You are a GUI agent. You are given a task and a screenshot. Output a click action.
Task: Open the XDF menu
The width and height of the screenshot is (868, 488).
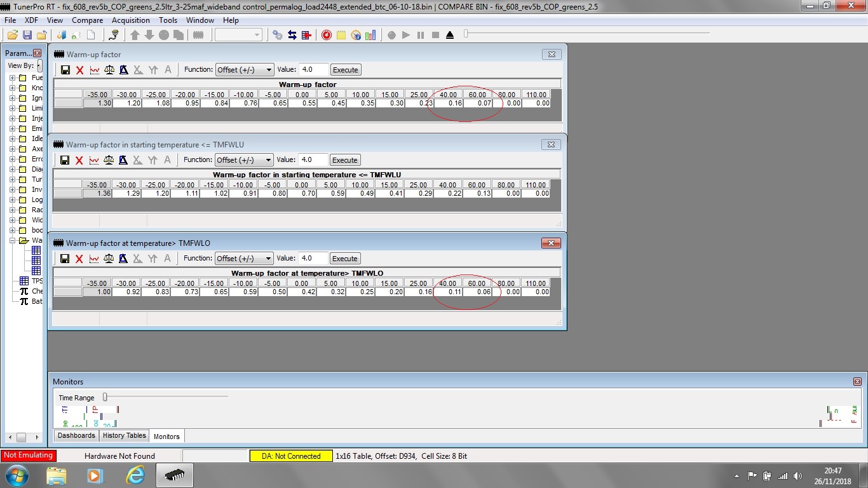(x=31, y=20)
